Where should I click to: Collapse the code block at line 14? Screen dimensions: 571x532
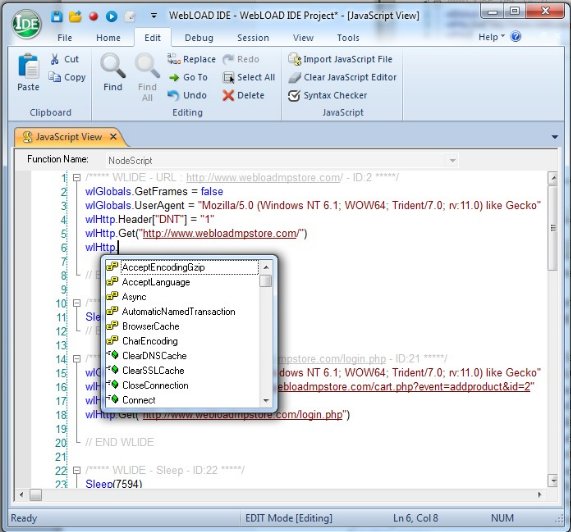(76, 359)
